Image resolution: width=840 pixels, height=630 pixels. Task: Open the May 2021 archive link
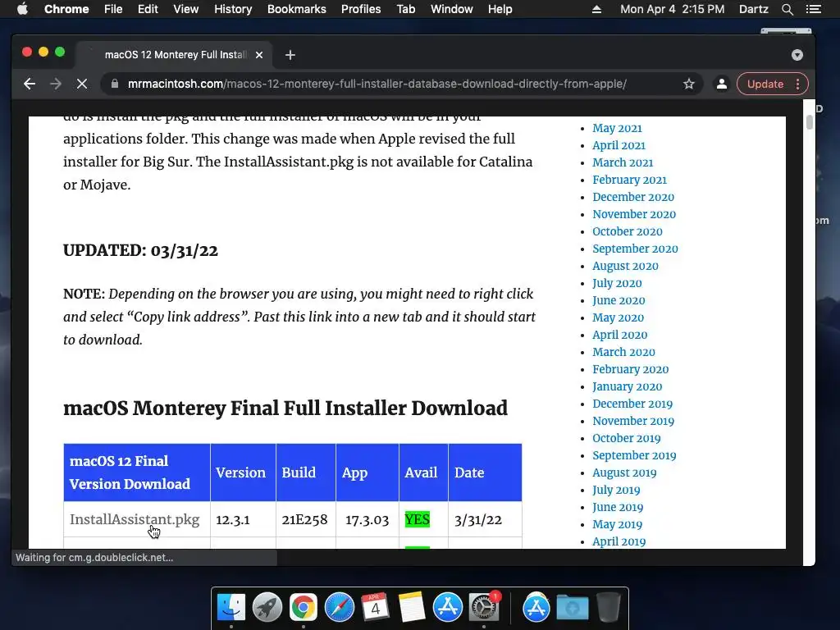(617, 128)
